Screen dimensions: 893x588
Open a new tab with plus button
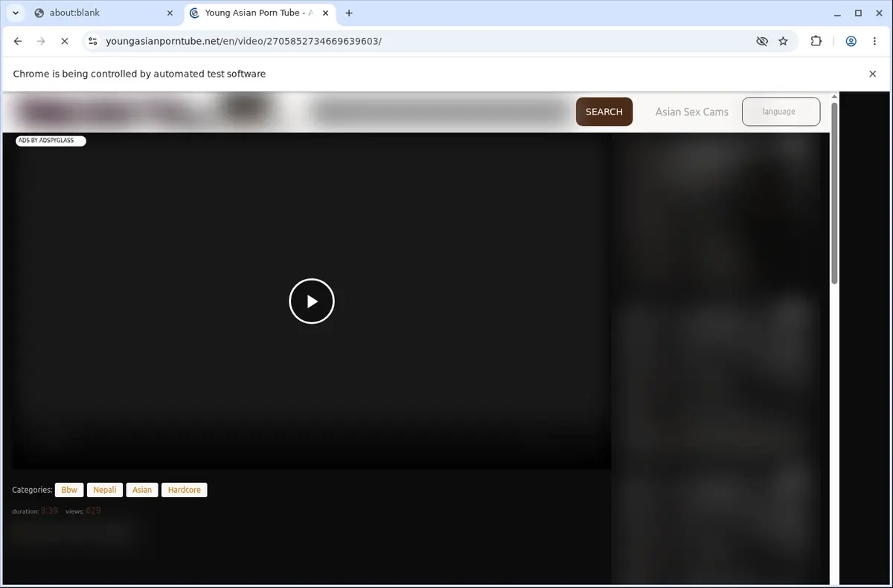click(349, 13)
